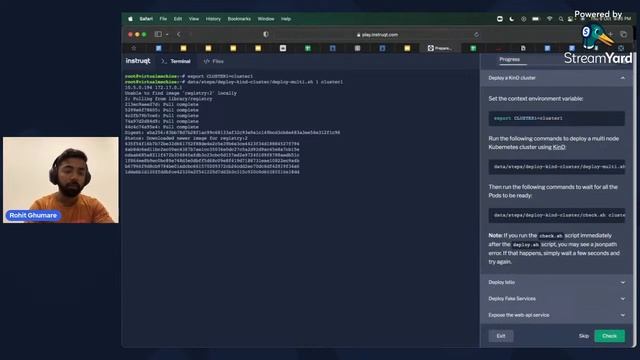Open the Apple menu
This screenshot has width=640, height=360.
(131, 19)
